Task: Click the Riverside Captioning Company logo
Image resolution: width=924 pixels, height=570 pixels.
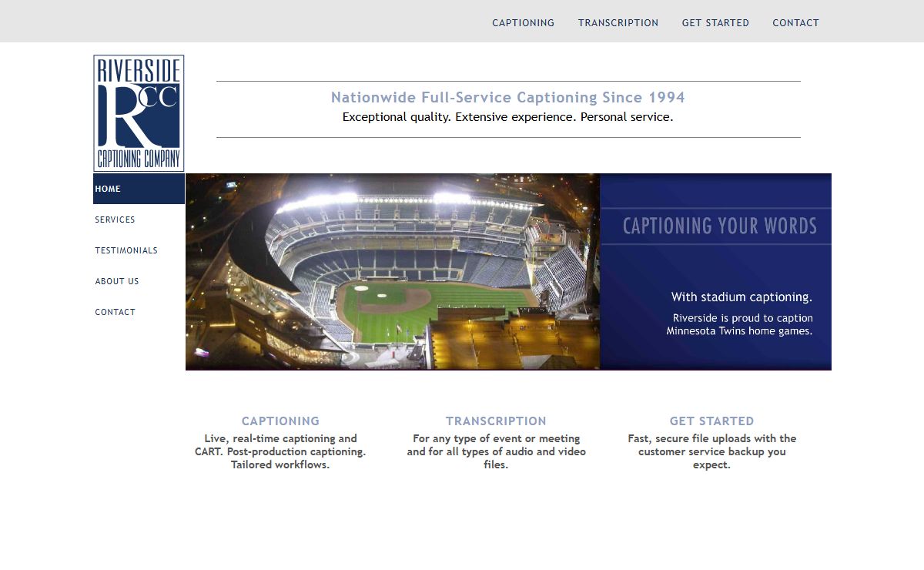Action: [x=139, y=112]
